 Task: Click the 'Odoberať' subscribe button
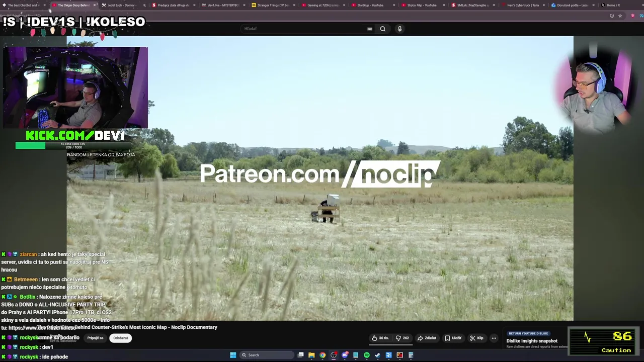click(x=121, y=338)
